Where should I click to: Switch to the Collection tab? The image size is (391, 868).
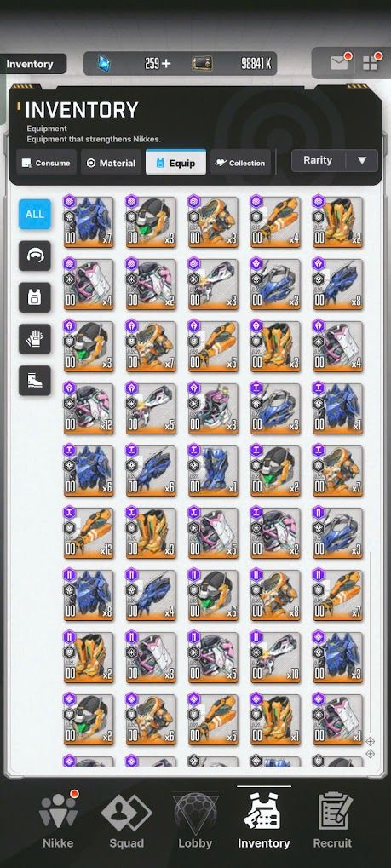pos(240,163)
